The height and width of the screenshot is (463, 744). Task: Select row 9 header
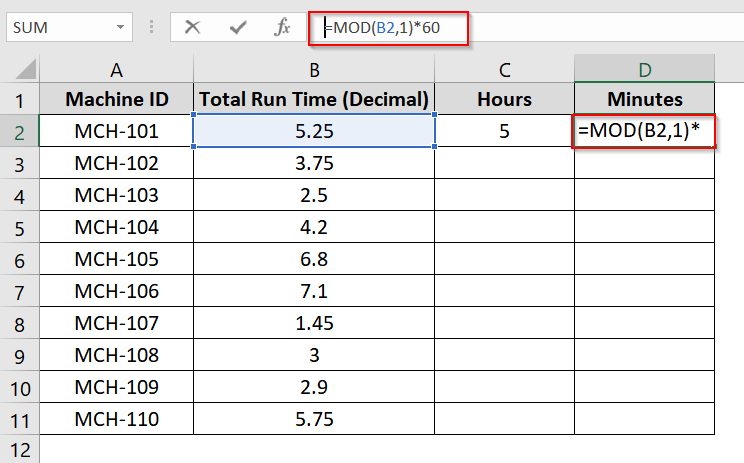19,355
